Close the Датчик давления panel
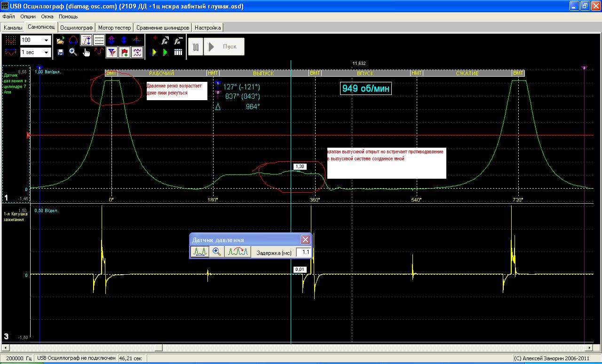602x364 pixels. [306, 240]
